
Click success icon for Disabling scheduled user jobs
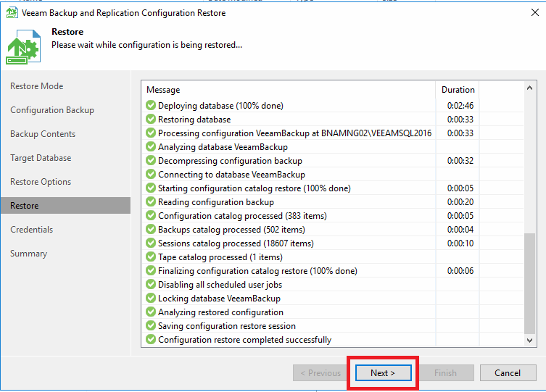[x=151, y=284]
